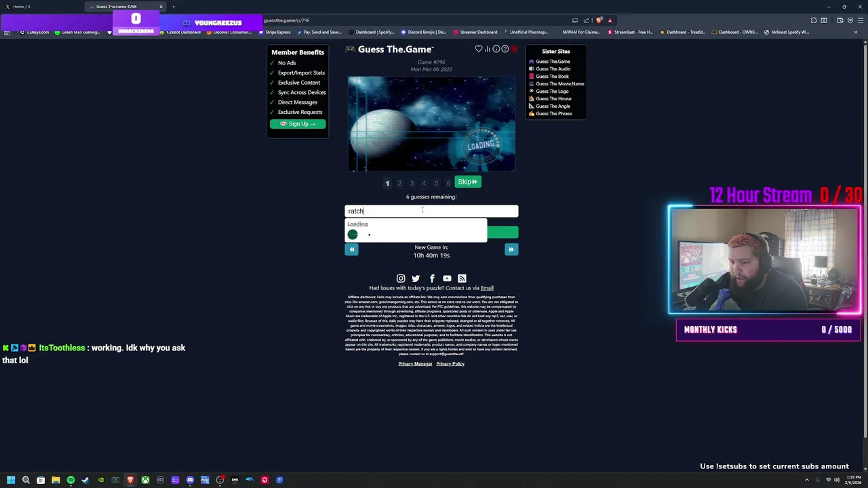Select screenshot number 5

[436, 183]
